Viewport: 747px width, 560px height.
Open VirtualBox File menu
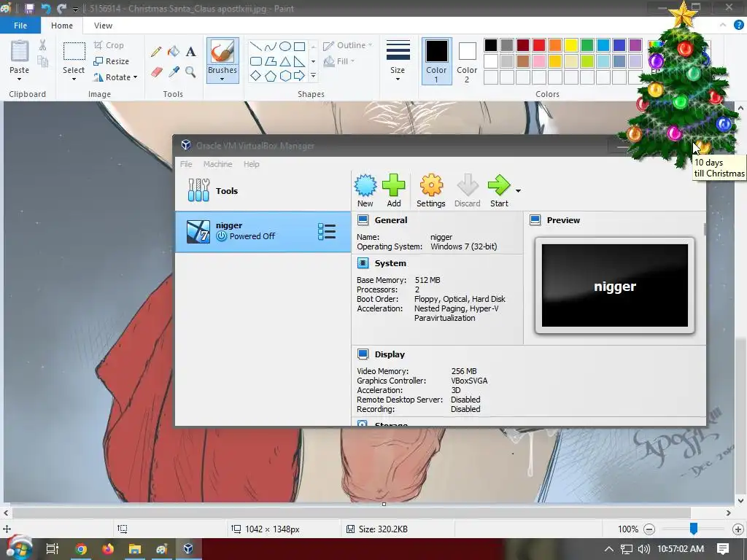tap(186, 164)
